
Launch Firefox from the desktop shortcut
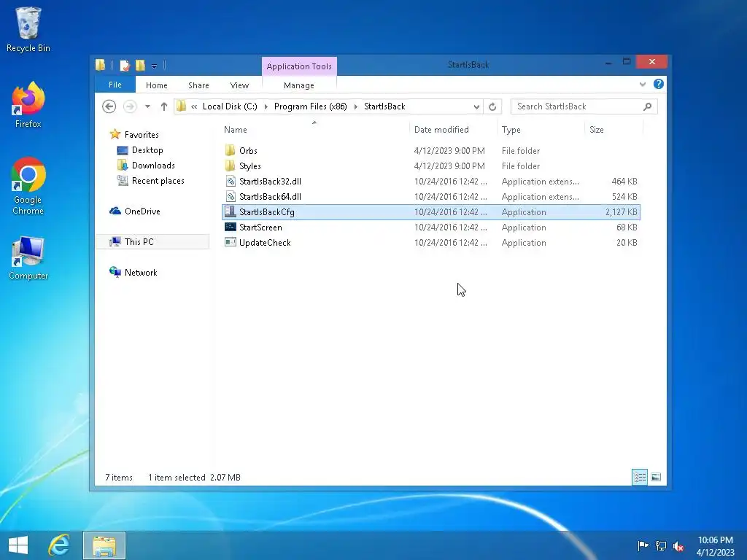click(28, 105)
